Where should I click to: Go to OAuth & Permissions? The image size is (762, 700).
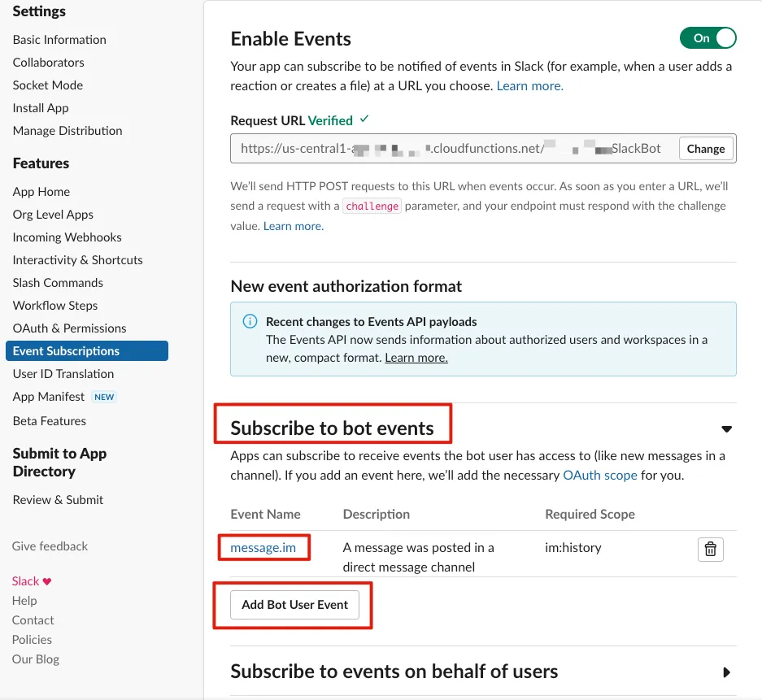coord(69,328)
